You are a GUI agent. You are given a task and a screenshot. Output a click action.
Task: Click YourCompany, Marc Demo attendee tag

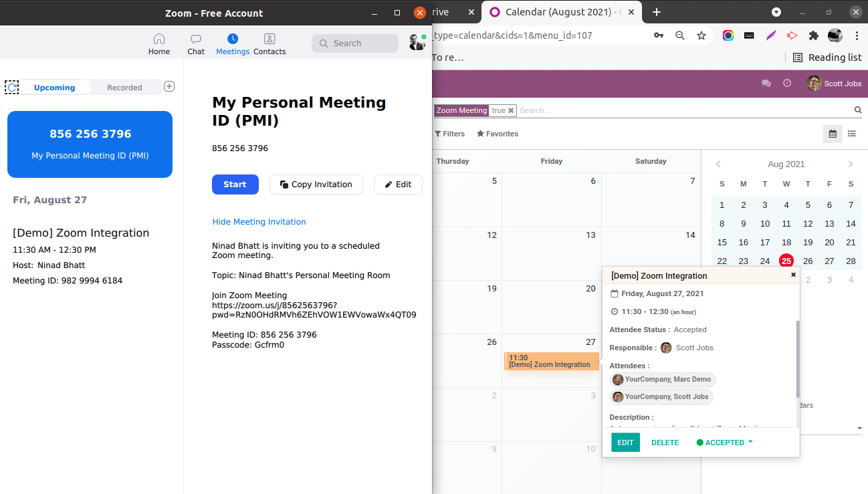tap(663, 380)
